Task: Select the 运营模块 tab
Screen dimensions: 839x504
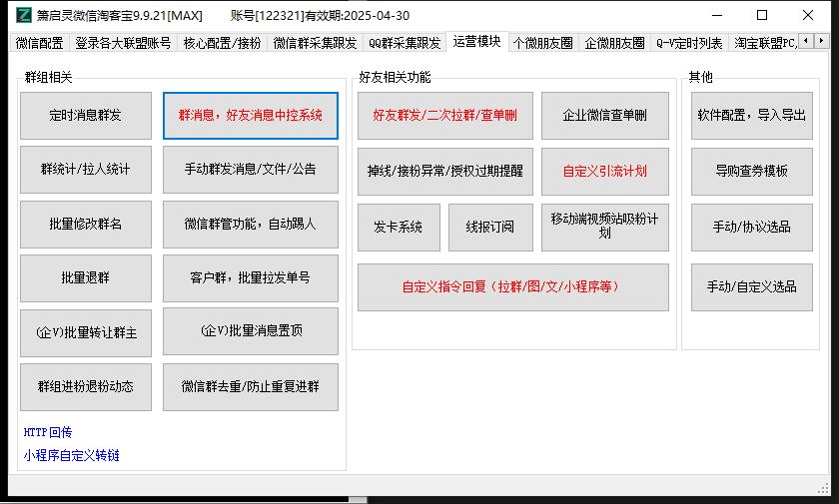Action: pos(476,42)
